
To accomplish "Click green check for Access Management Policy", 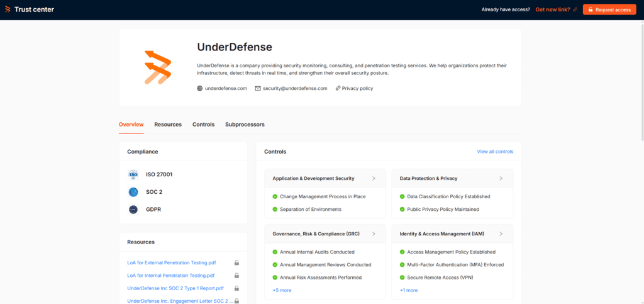I will point(402,252).
